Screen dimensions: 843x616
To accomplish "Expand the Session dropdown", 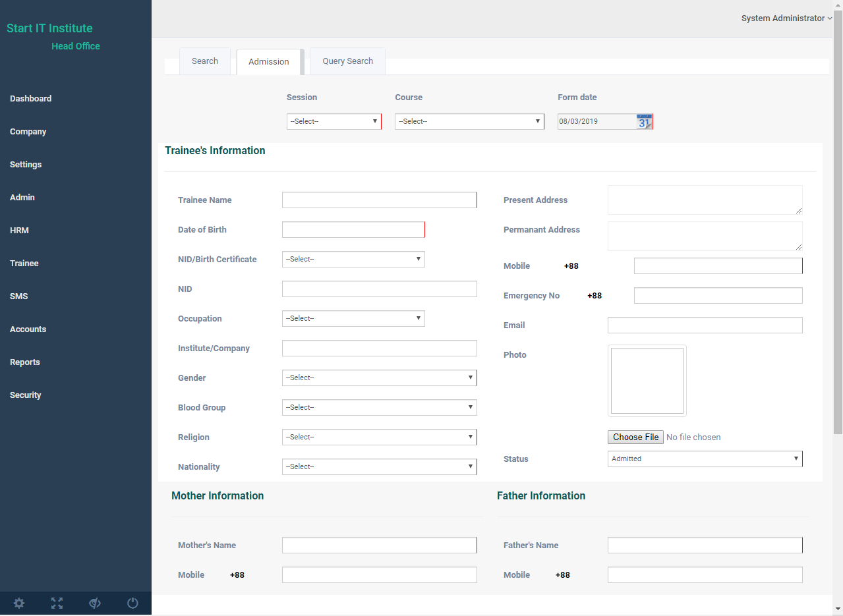I will coord(334,122).
